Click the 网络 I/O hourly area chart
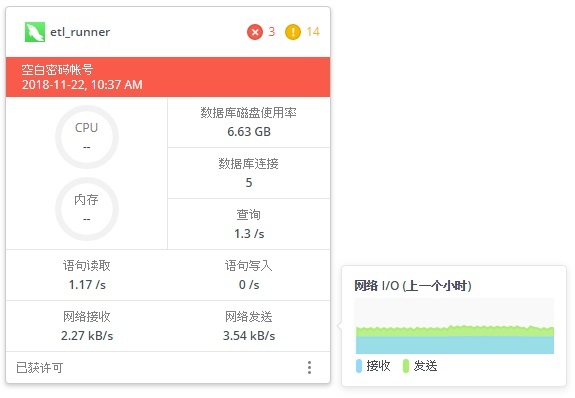 click(455, 326)
